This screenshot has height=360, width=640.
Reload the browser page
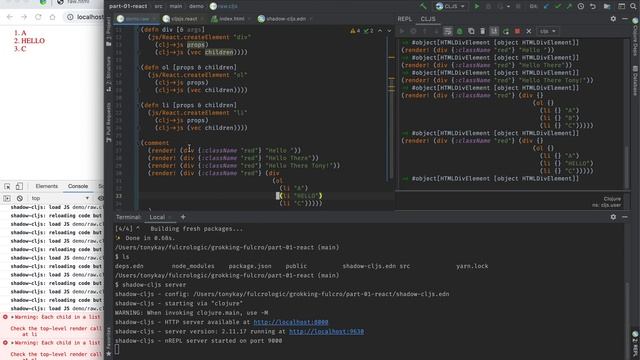point(38,17)
